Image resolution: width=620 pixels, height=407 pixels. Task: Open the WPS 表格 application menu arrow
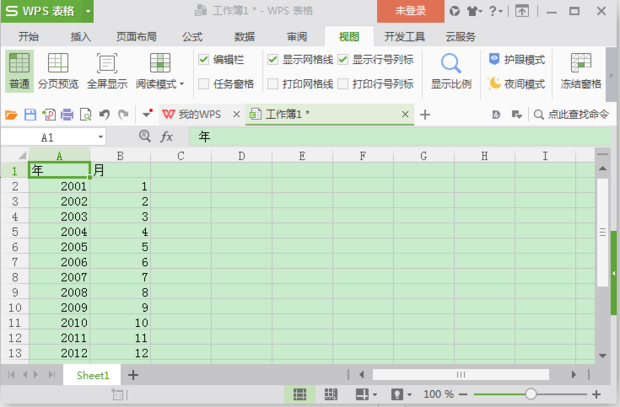pos(88,11)
